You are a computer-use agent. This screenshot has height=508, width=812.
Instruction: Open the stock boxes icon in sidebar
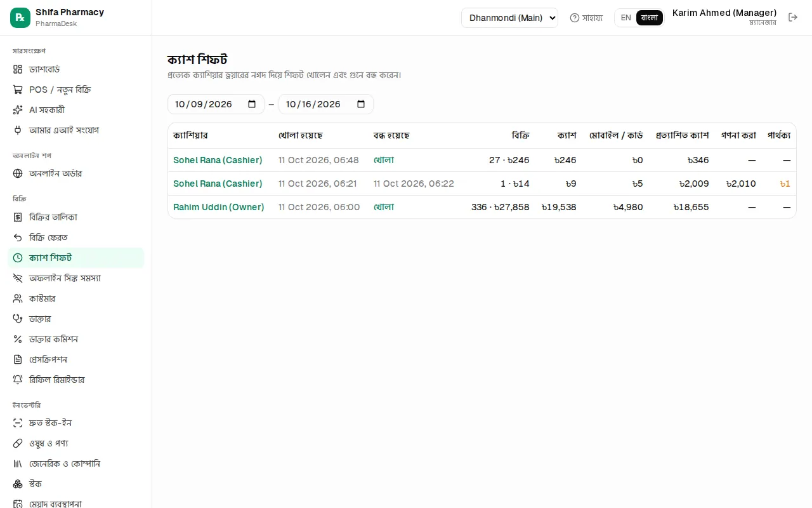click(18, 484)
